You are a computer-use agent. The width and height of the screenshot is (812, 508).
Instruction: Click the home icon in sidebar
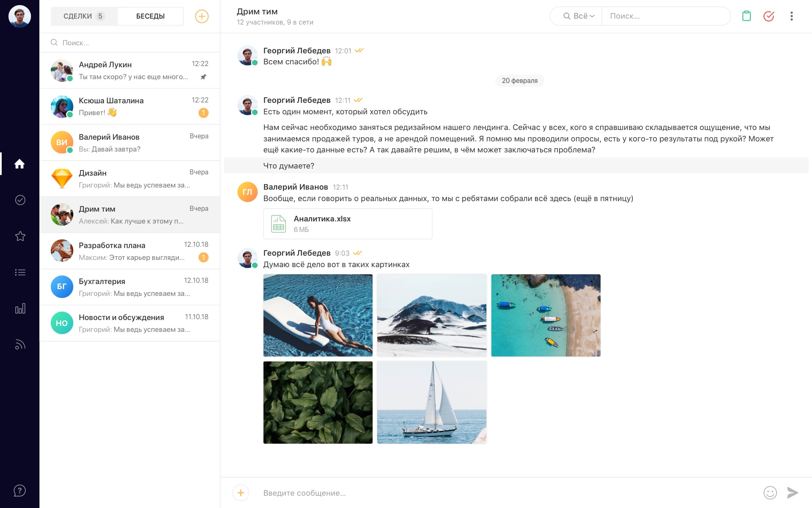[19, 164]
